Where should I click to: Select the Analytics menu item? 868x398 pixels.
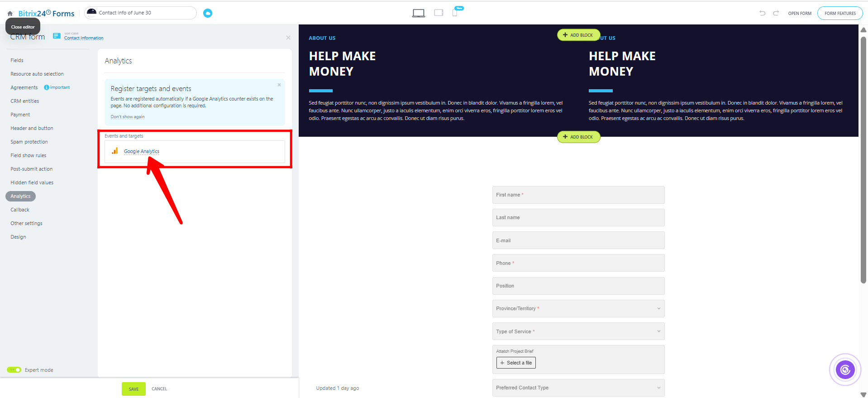pos(20,196)
